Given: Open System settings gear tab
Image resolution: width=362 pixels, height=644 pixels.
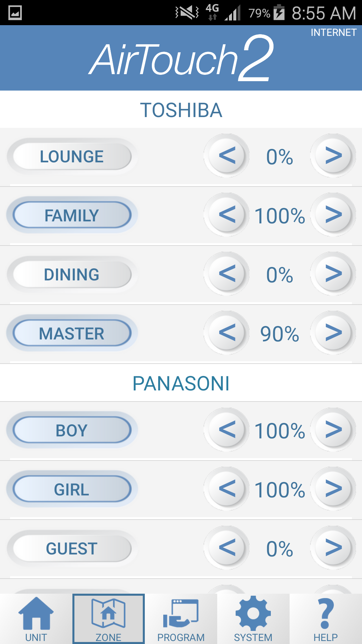Looking at the screenshot, I should (253, 619).
